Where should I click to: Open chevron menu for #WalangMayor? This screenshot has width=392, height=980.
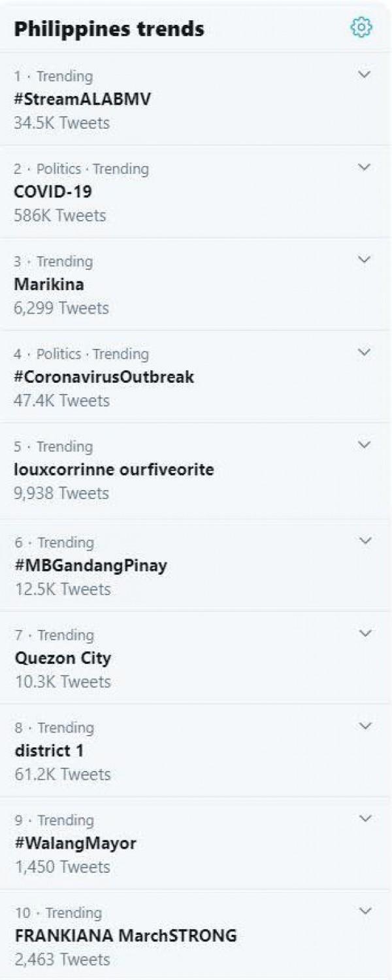point(365,819)
